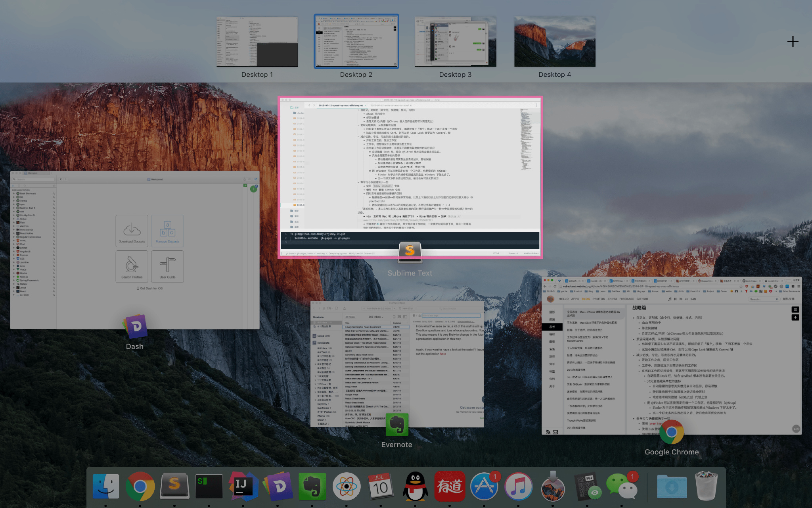This screenshot has width=812, height=508.
Task: Switch to the Desktop 4 space
Action: (555, 42)
